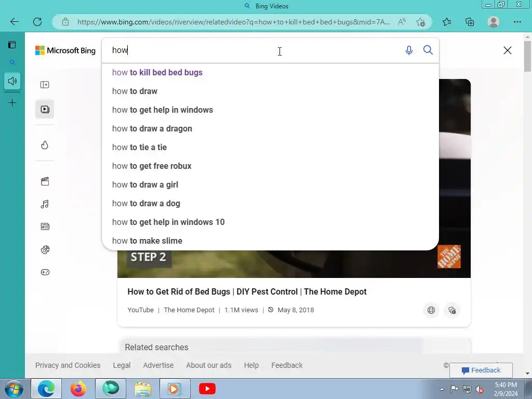Screen dimensions: 532x399
Task: Open the Windows Start button
Action: (14, 389)
